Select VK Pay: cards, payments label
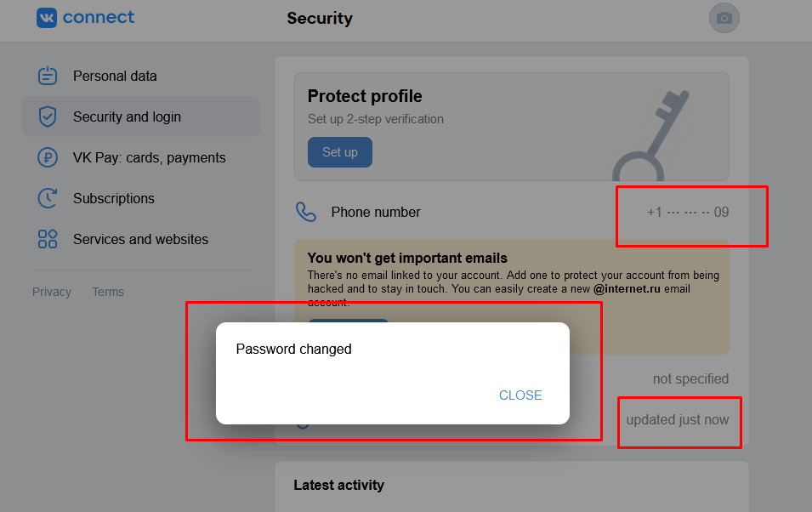812x512 pixels. [150, 157]
